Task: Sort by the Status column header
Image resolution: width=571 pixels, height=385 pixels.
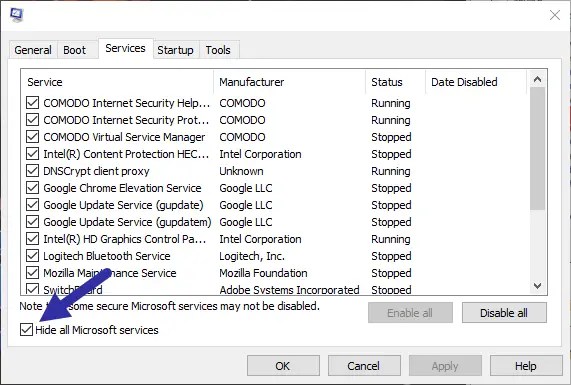Action: pyautogui.click(x=395, y=82)
